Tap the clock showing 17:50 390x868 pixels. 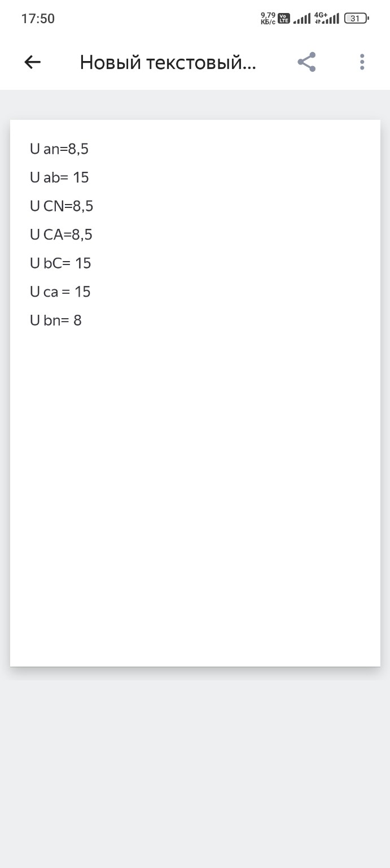pyautogui.click(x=38, y=19)
